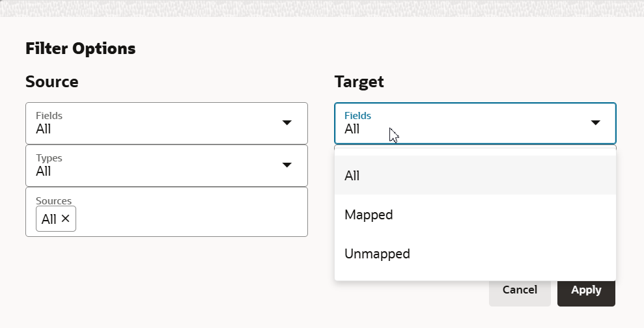Expand the Source Fields dropdown arrow
The height and width of the screenshot is (328, 644).
[x=287, y=122]
